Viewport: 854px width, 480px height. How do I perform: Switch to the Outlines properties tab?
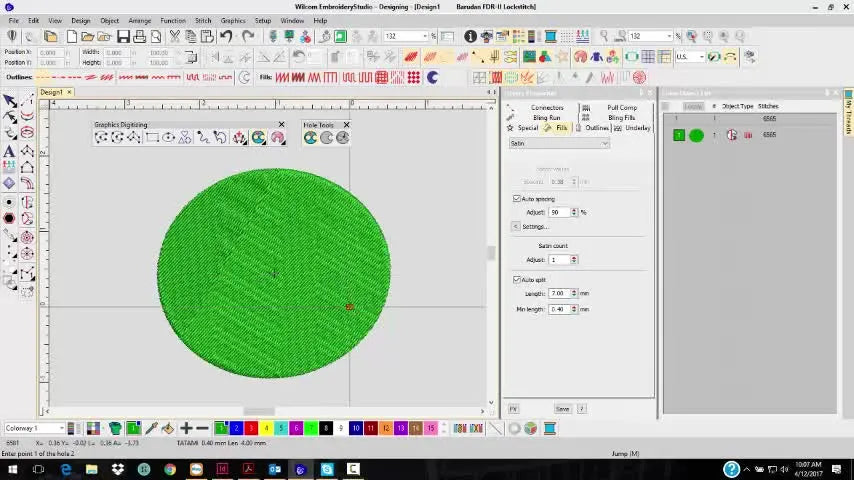[592, 128]
